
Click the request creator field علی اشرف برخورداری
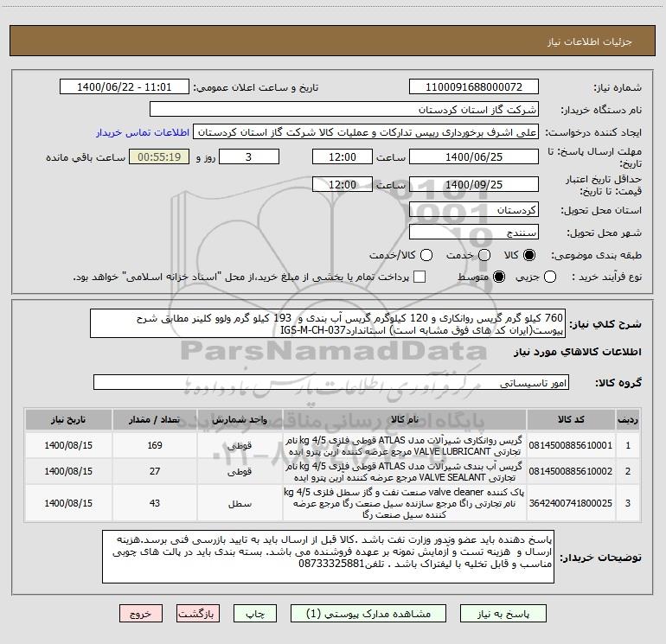(366, 132)
